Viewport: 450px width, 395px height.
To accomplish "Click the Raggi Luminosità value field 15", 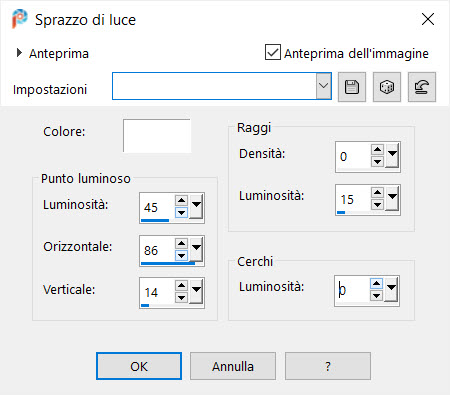I will coord(353,199).
